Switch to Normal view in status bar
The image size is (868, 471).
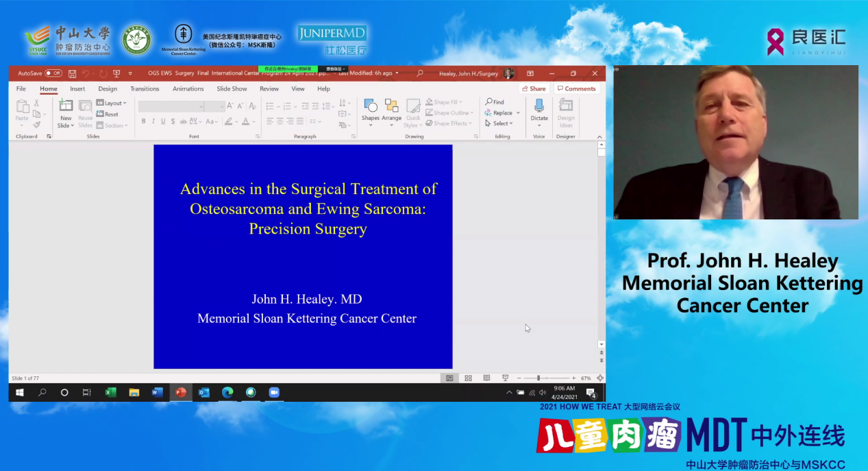tap(449, 378)
